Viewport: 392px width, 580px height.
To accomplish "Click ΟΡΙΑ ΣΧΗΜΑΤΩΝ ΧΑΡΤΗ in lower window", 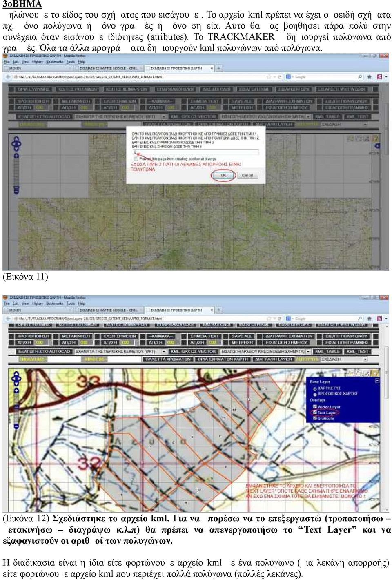I will [x=223, y=359].
